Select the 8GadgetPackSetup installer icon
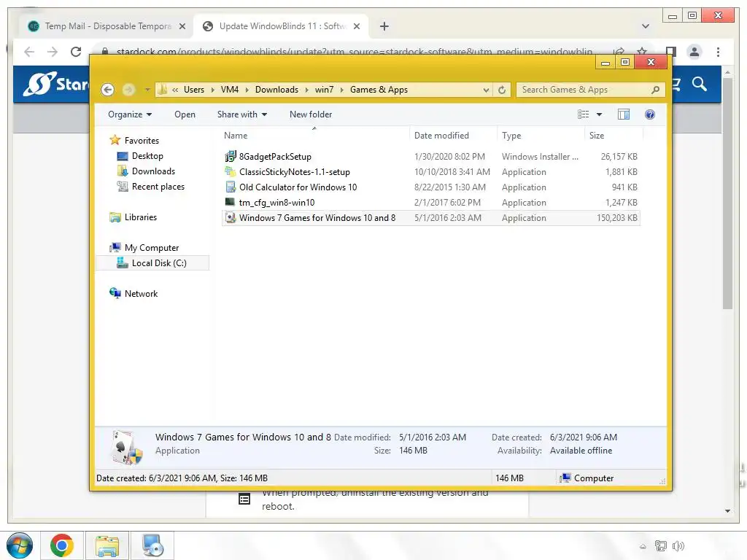This screenshot has height=560, width=747. (x=230, y=156)
